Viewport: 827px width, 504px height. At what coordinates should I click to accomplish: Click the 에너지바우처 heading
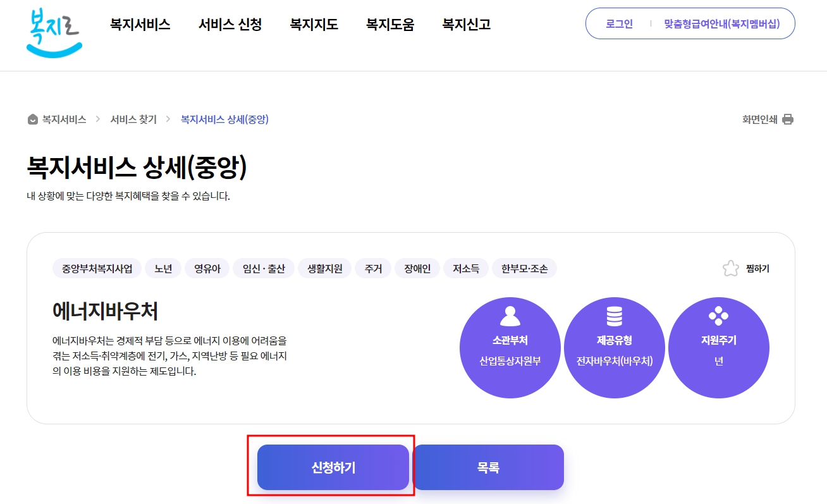[x=105, y=311]
